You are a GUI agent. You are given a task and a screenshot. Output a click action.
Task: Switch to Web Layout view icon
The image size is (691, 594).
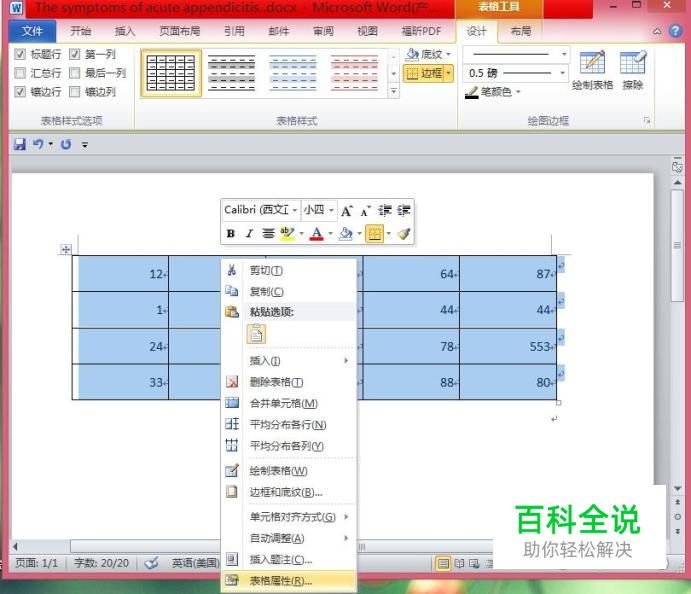pyautogui.click(x=474, y=563)
